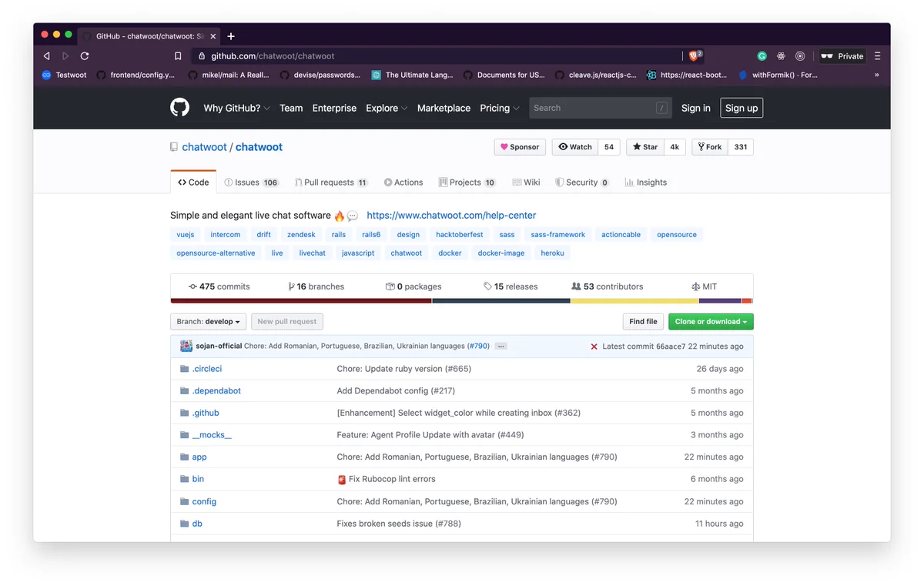
Task: View the 15 releases link
Action: pos(511,286)
